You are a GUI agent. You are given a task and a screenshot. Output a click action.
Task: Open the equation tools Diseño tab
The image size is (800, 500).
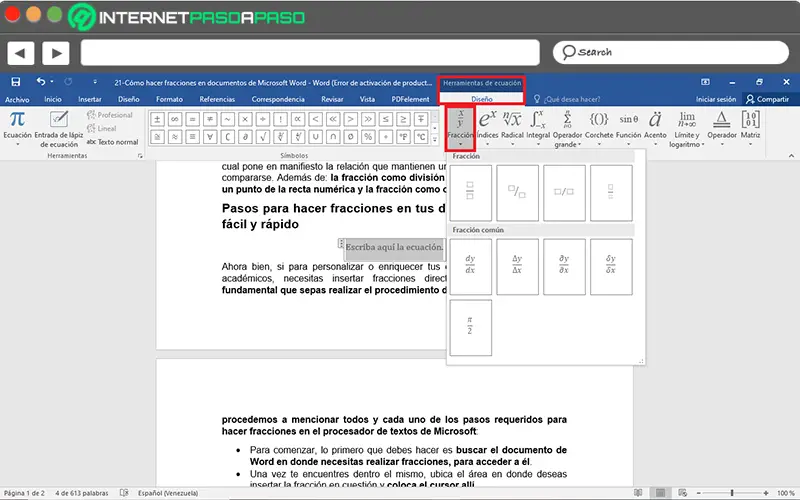[482, 99]
